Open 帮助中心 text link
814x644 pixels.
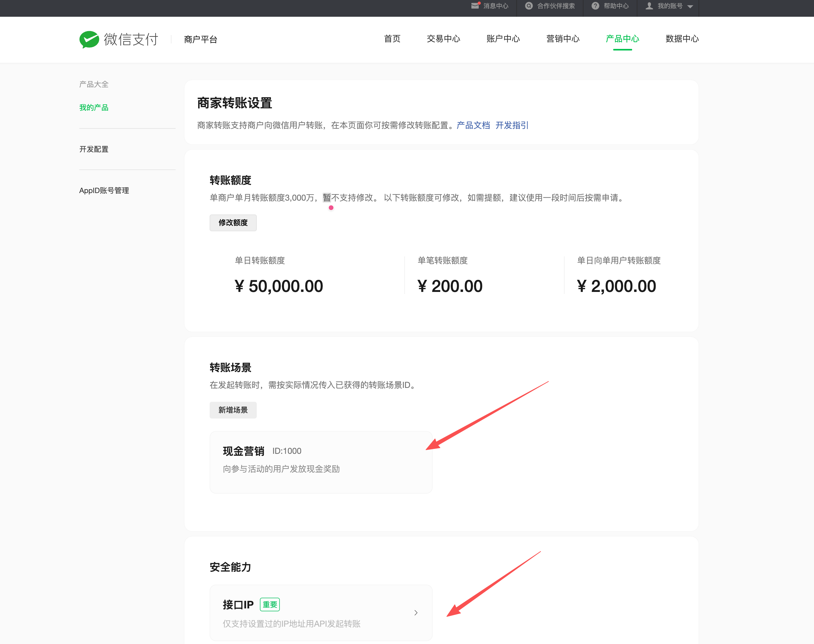tap(616, 6)
